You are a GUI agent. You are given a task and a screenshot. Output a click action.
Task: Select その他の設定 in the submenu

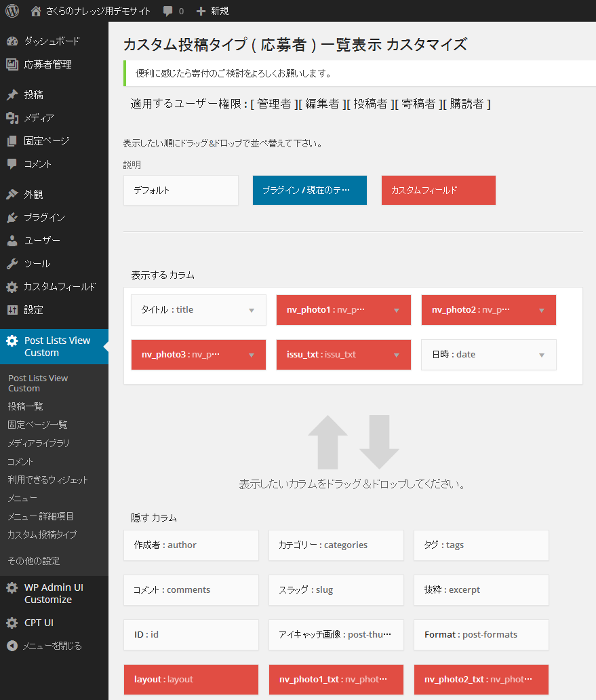[x=34, y=561]
